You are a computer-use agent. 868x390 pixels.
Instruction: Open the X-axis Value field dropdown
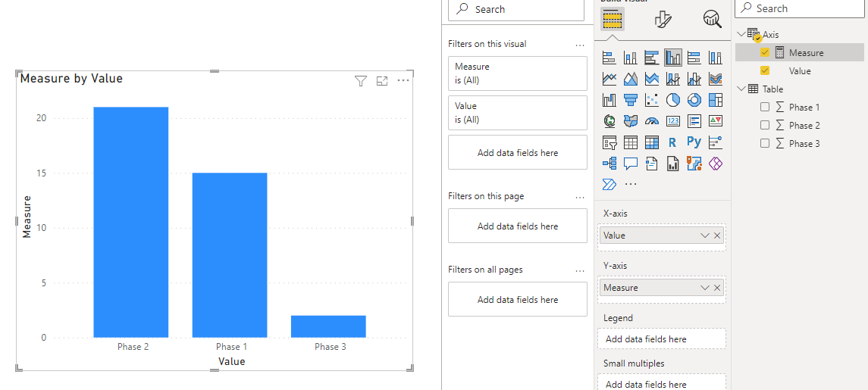[705, 236]
